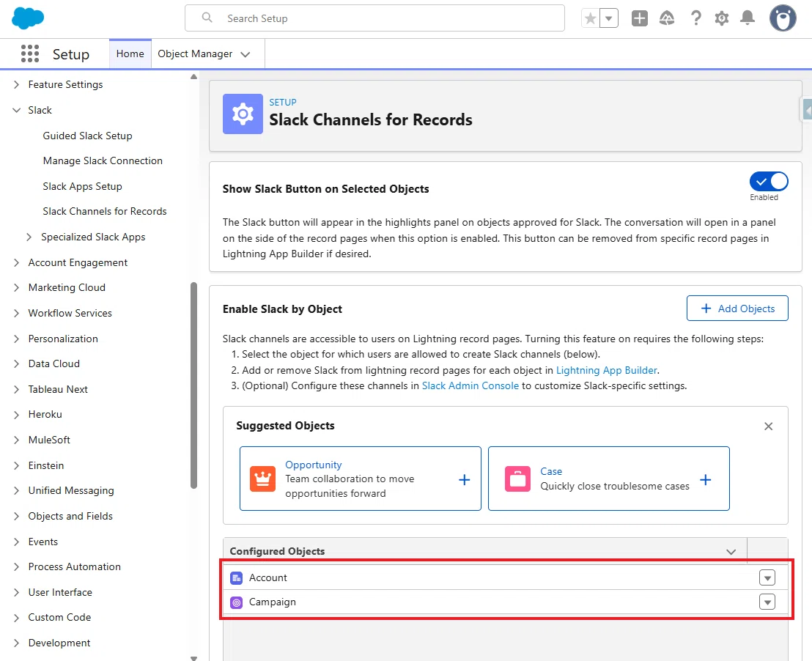Open the Trailhead guidance icon
The height and width of the screenshot is (661, 812).
point(667,18)
